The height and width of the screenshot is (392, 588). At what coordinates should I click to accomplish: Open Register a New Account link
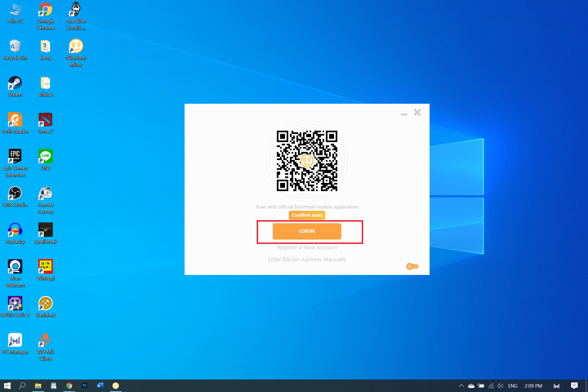point(307,247)
